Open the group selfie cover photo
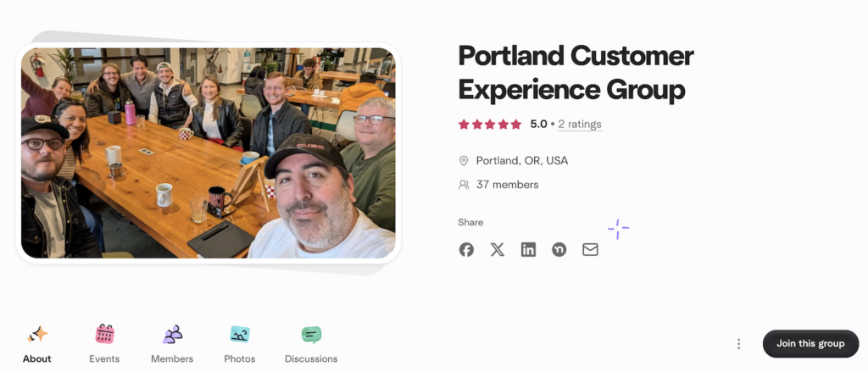The image size is (868, 372). pyautogui.click(x=209, y=153)
